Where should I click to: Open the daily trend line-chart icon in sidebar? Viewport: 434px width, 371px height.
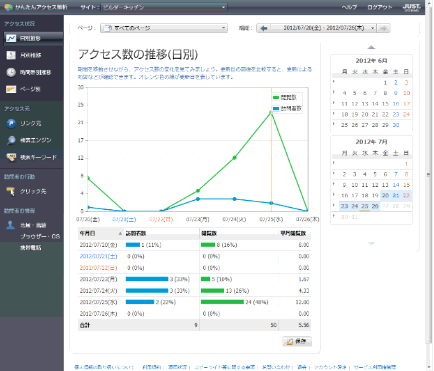11,38
